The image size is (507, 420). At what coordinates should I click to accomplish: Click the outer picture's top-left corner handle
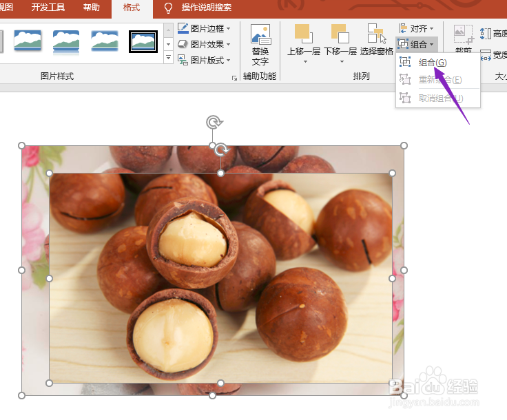pos(21,146)
